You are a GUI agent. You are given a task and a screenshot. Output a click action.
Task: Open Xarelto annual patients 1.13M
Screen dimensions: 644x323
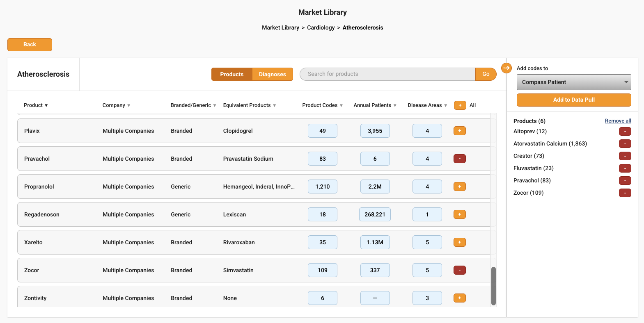375,242
